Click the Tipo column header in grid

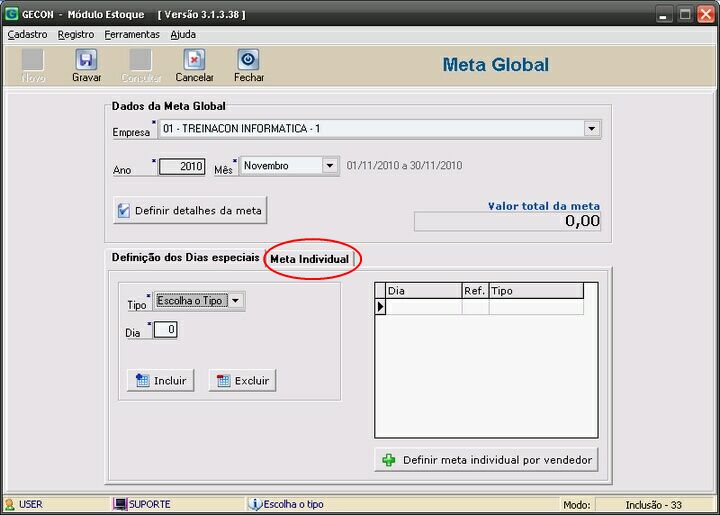(536, 291)
